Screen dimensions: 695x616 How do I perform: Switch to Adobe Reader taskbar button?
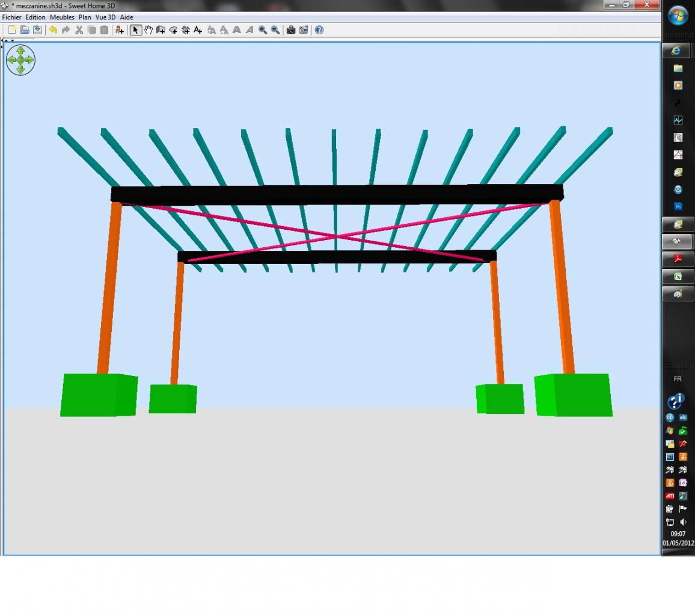pos(678,259)
